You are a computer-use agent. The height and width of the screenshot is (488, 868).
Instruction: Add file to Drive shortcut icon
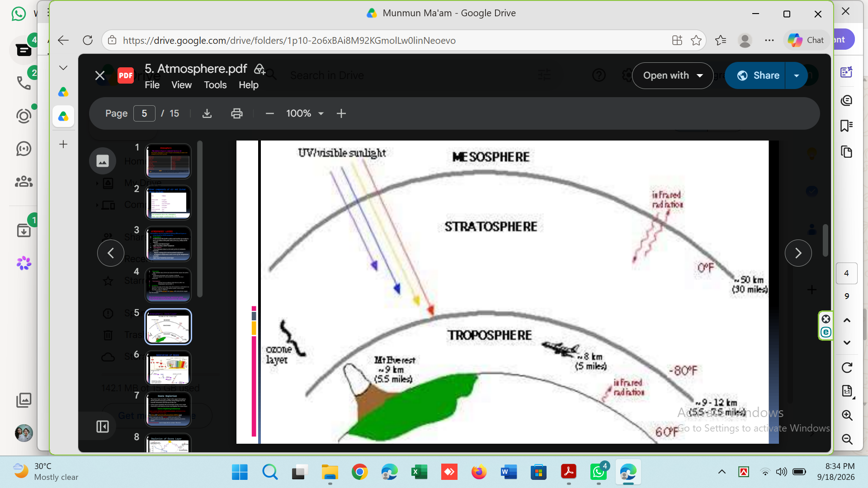[x=259, y=69]
